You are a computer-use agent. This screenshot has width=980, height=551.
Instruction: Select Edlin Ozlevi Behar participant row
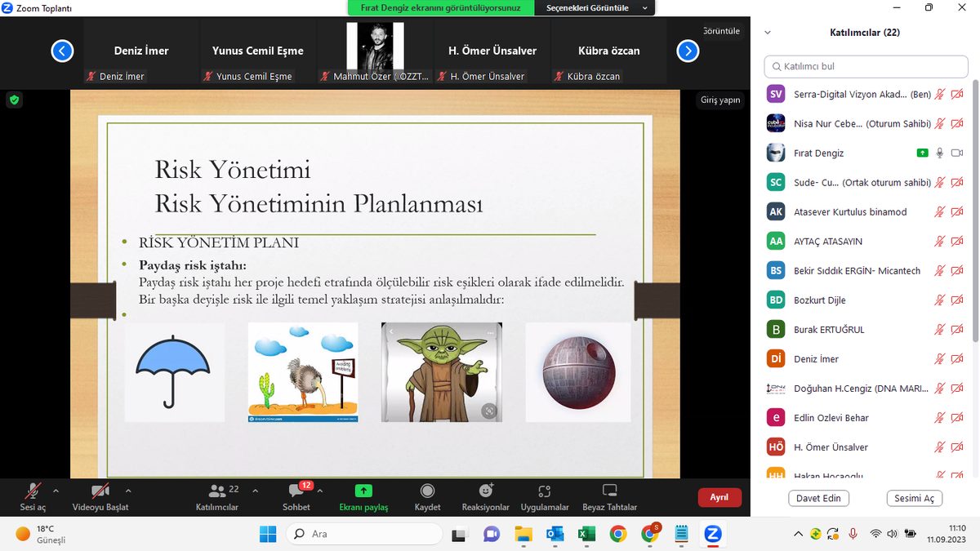[866, 418]
